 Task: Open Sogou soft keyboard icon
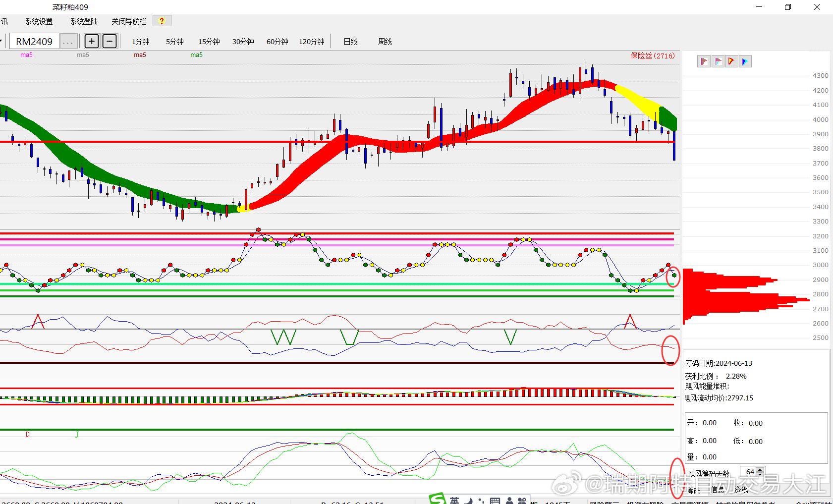(495, 501)
